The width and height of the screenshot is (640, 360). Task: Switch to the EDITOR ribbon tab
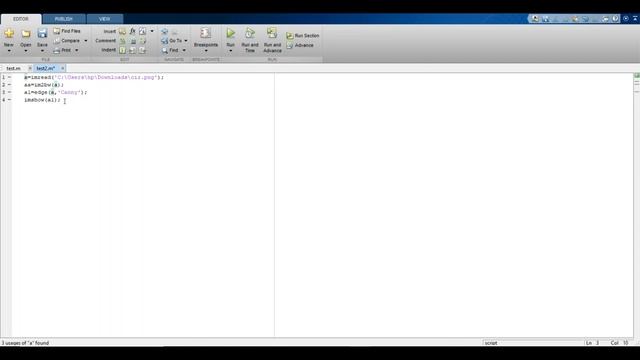(x=21, y=19)
